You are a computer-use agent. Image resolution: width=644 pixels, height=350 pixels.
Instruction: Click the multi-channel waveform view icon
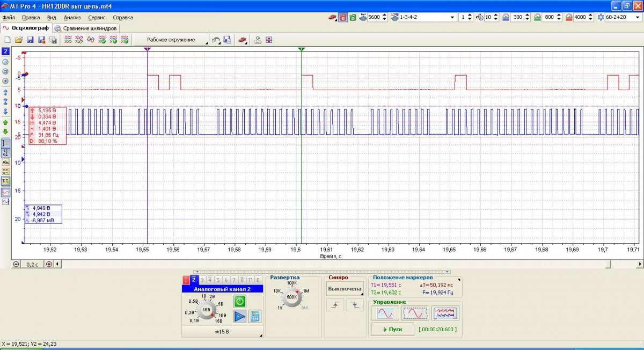click(x=445, y=313)
